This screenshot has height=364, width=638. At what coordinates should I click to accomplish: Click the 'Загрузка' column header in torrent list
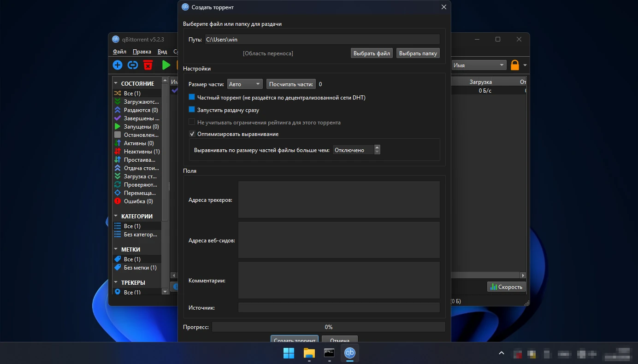(480, 82)
